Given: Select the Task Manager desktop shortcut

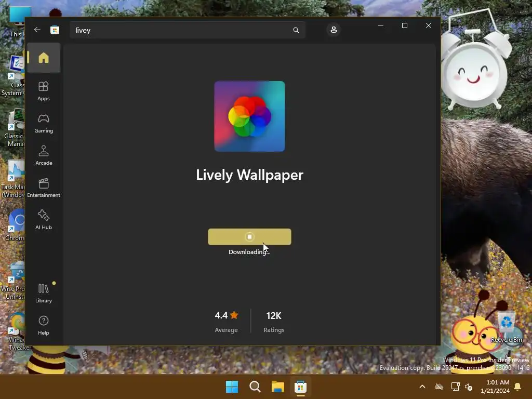Looking at the screenshot, I should coord(13,179).
